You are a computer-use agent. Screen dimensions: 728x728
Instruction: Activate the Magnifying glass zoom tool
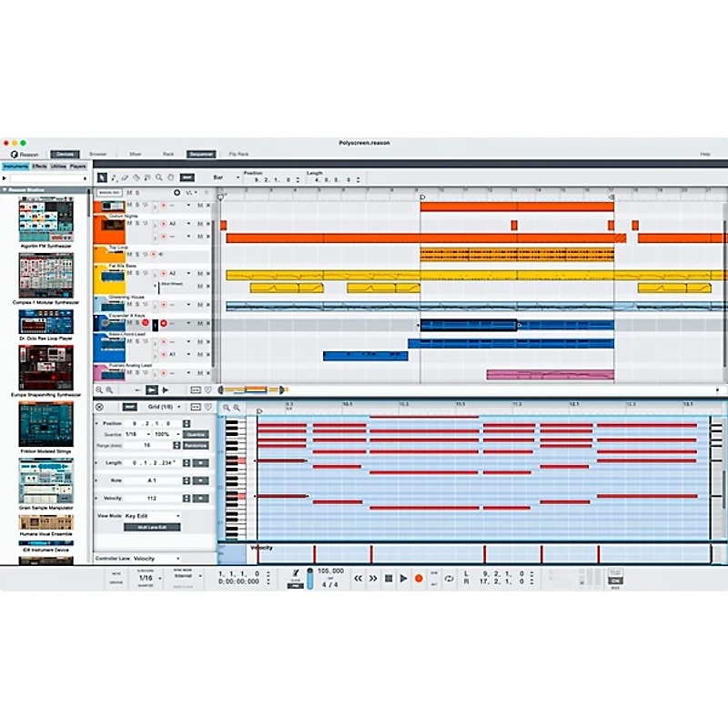tap(159, 179)
